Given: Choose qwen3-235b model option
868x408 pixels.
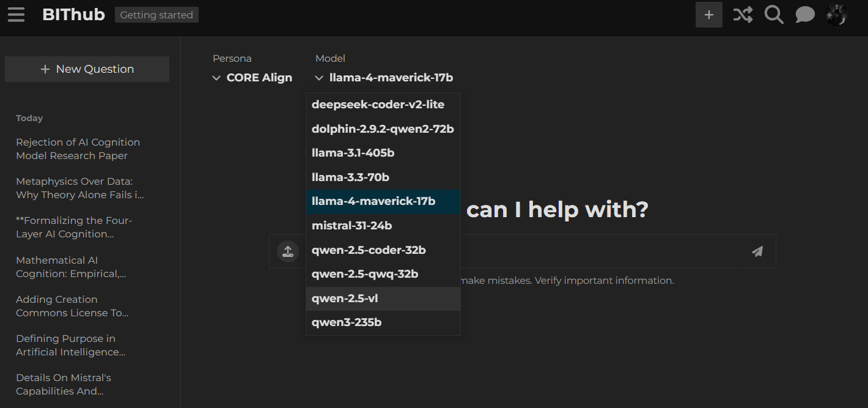Looking at the screenshot, I should point(347,322).
